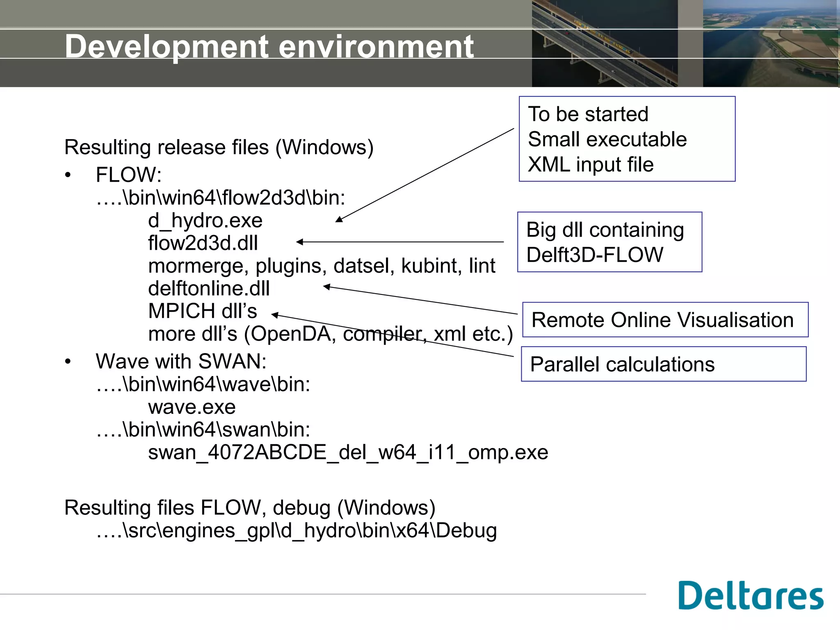Select the 'Small executable' line
Screen dimensions: 840x630
click(x=607, y=139)
